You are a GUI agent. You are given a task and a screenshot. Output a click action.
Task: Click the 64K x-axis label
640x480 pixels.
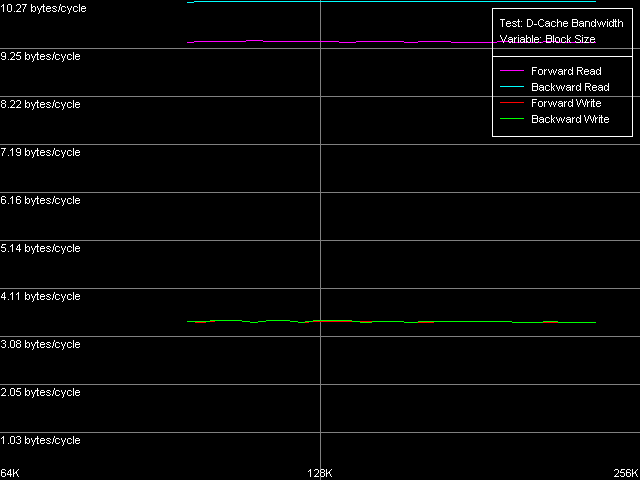pyautogui.click(x=10, y=473)
